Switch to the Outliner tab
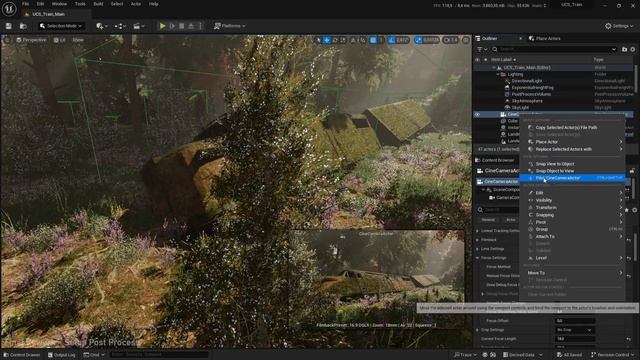Screen dimensions: 640x360 click(490, 38)
